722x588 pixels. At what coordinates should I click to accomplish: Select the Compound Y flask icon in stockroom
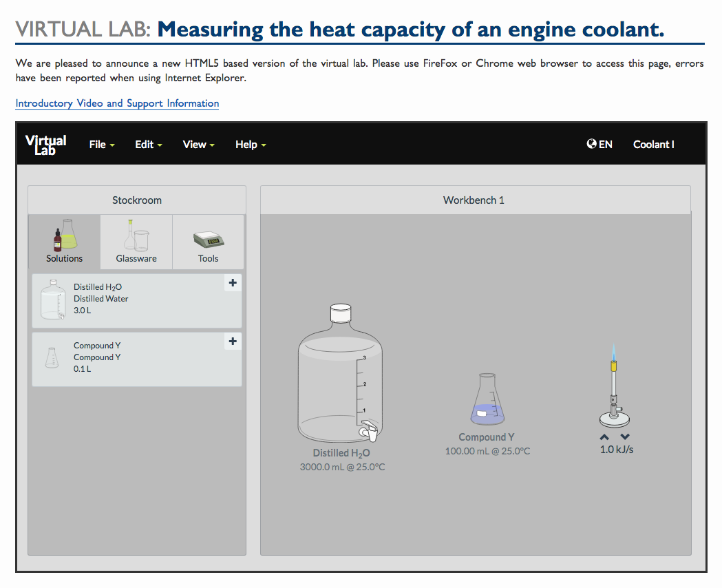[x=52, y=357]
